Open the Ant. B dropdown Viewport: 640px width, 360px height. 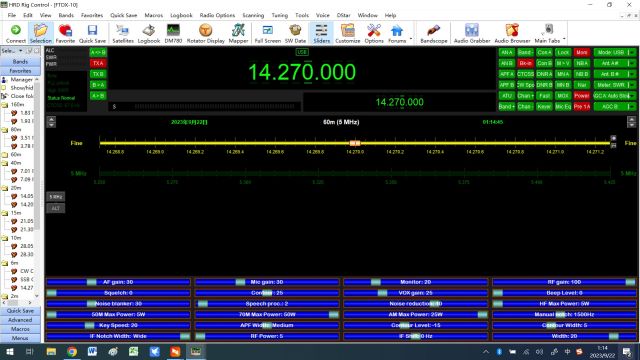click(614, 74)
